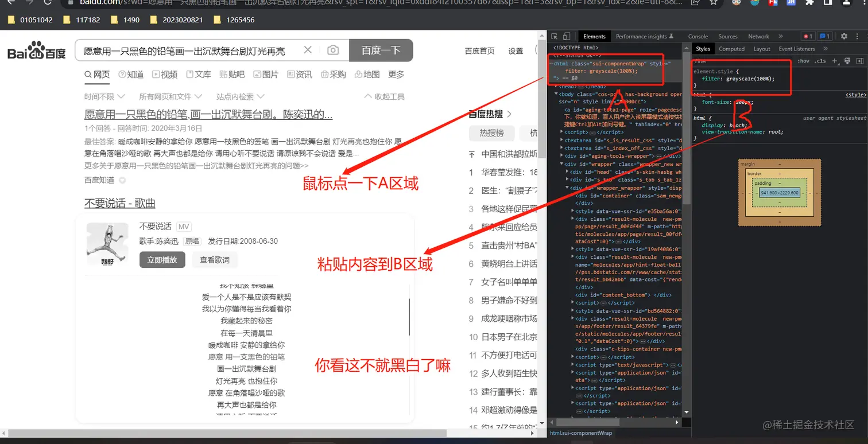Open the 百度热搜 heading arrow
The image size is (868, 444).
point(509,114)
